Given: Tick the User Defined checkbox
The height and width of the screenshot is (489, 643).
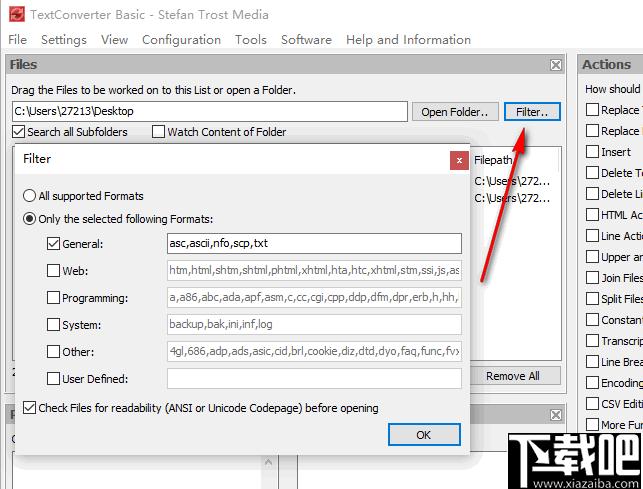Looking at the screenshot, I should click(x=54, y=378).
